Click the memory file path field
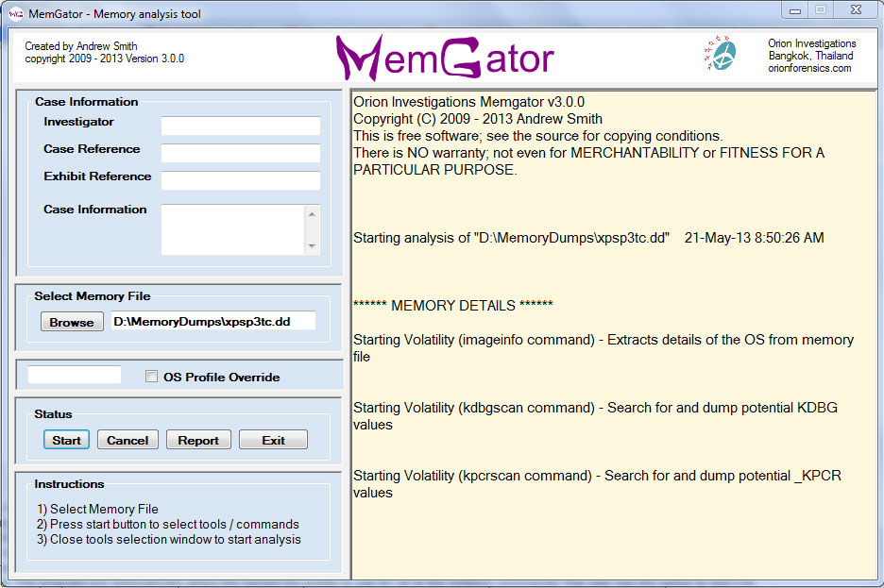 (213, 321)
